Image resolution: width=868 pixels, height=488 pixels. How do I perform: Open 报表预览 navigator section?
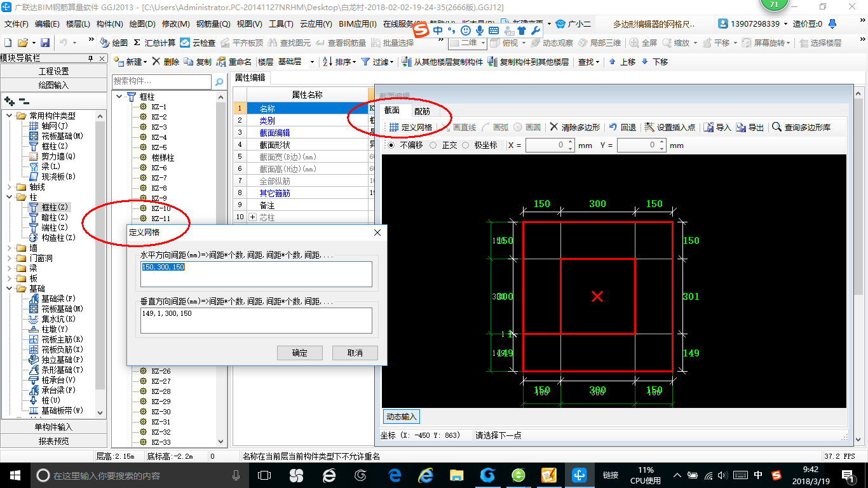pyautogui.click(x=54, y=440)
